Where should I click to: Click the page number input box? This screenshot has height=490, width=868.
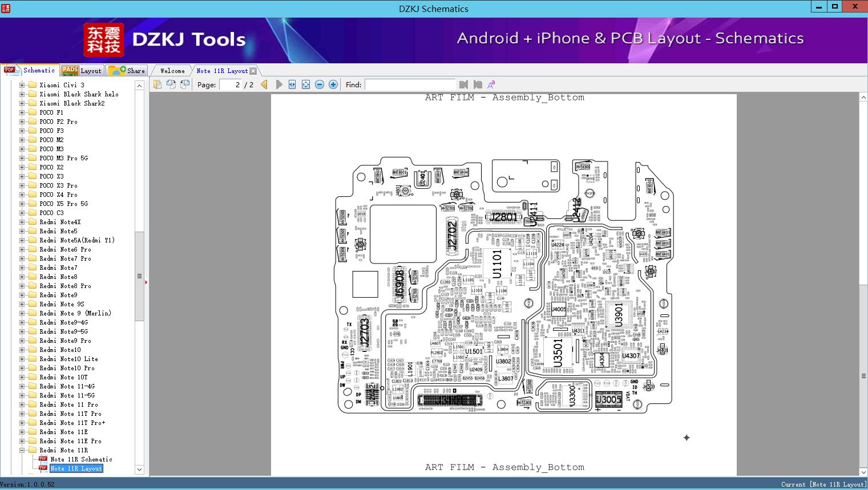231,84
